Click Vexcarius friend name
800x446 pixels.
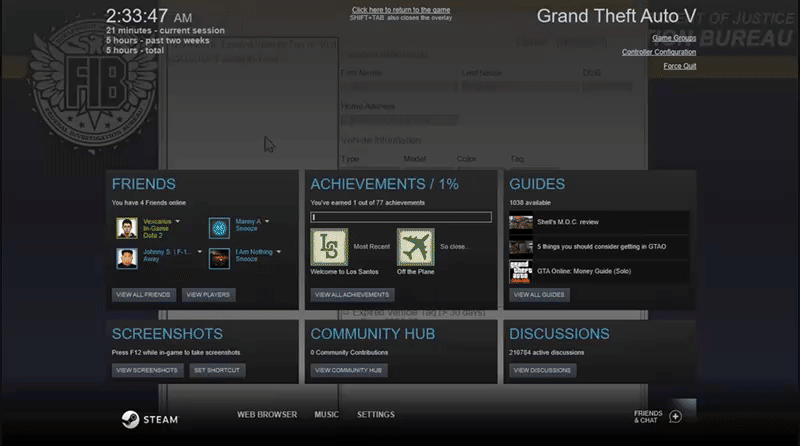coord(157,221)
